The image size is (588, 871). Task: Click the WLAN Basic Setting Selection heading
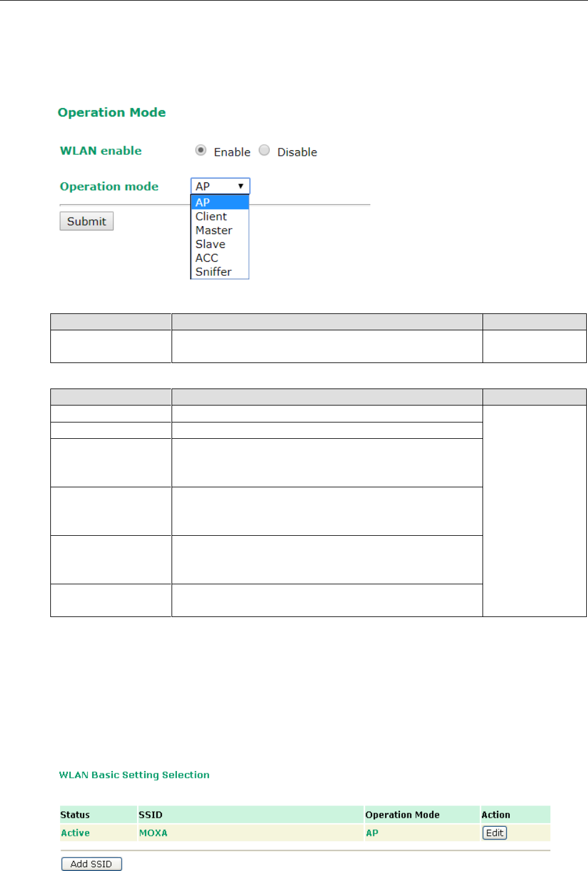click(x=135, y=775)
